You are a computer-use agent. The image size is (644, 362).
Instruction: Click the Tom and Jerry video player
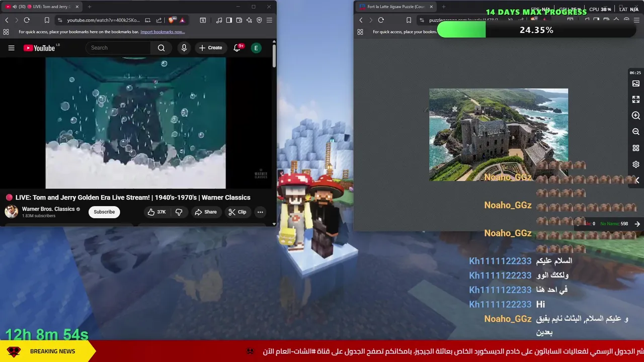[135, 122]
